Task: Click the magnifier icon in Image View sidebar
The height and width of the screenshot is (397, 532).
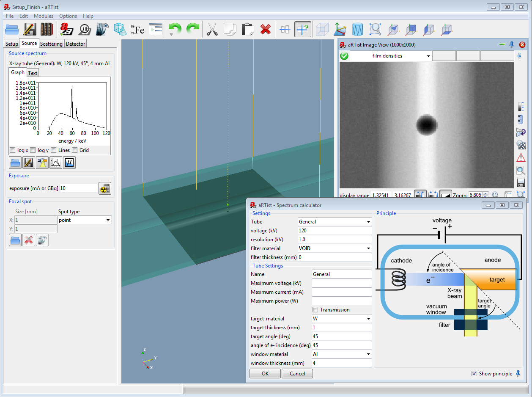Action: tap(521, 171)
